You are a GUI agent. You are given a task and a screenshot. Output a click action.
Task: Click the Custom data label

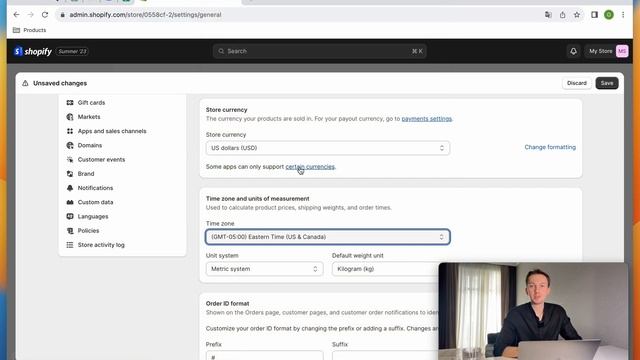coord(96,202)
